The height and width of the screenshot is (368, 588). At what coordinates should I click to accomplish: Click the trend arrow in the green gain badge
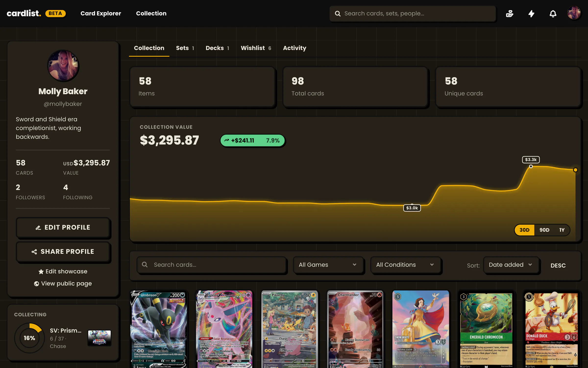click(227, 140)
